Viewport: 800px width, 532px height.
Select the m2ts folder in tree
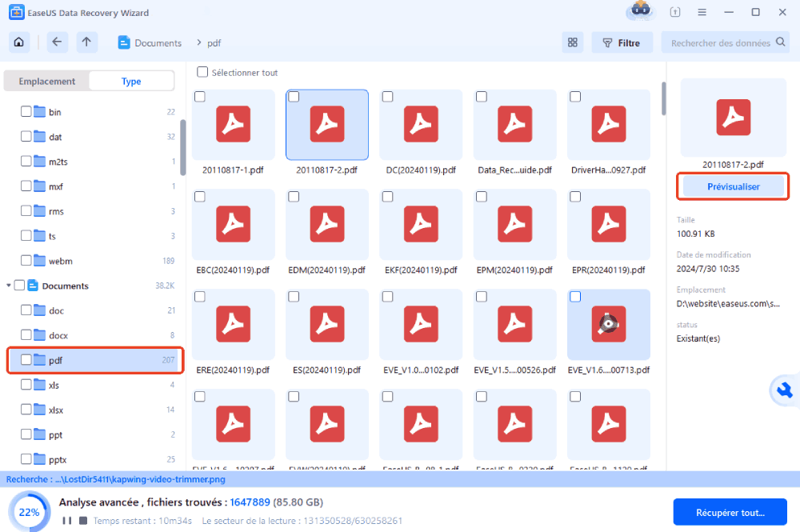[97, 161]
